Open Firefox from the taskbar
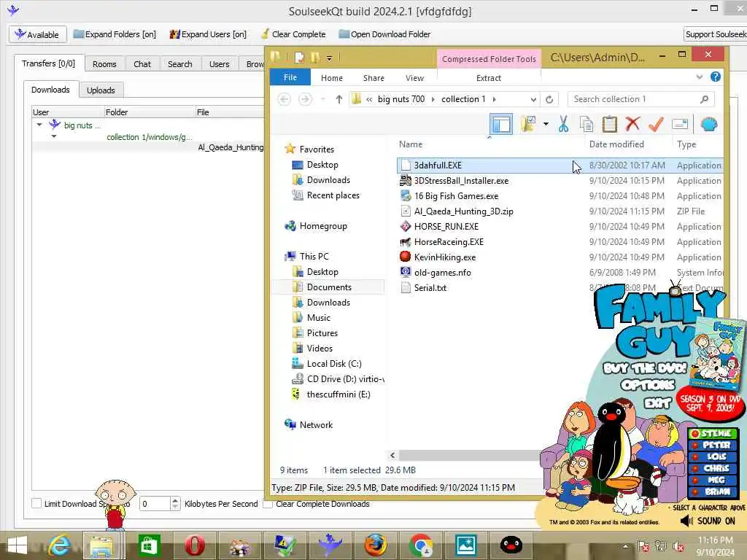747x560 pixels. coord(376,545)
